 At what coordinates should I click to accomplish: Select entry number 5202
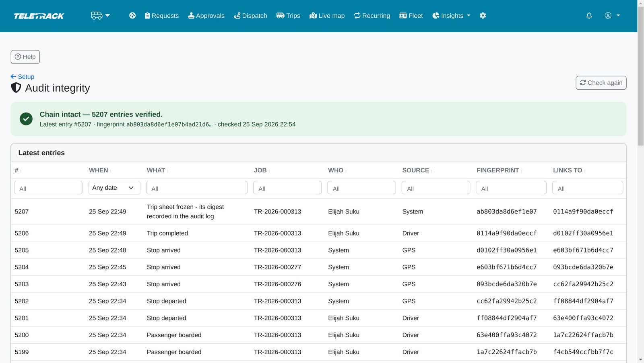[22, 301]
